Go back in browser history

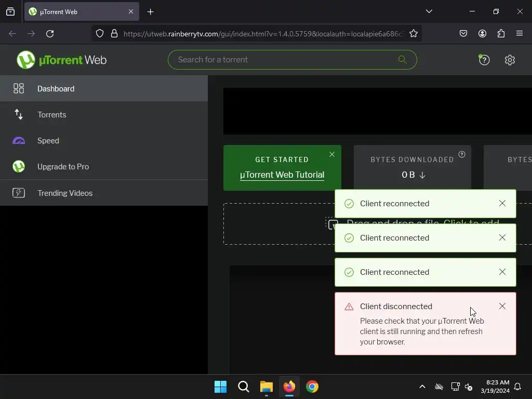point(12,34)
